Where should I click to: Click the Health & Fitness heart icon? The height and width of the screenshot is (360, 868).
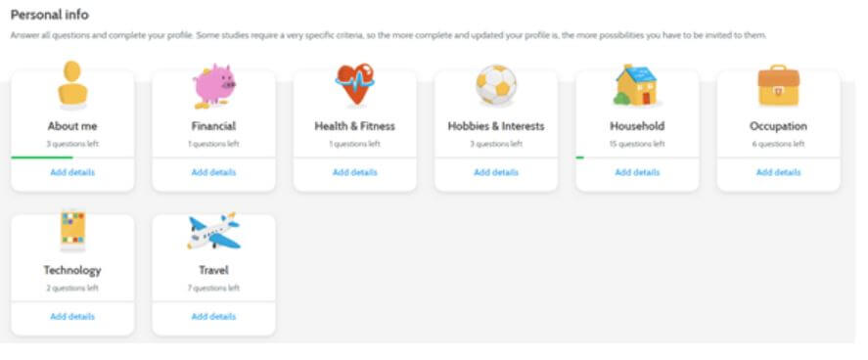coord(355,84)
